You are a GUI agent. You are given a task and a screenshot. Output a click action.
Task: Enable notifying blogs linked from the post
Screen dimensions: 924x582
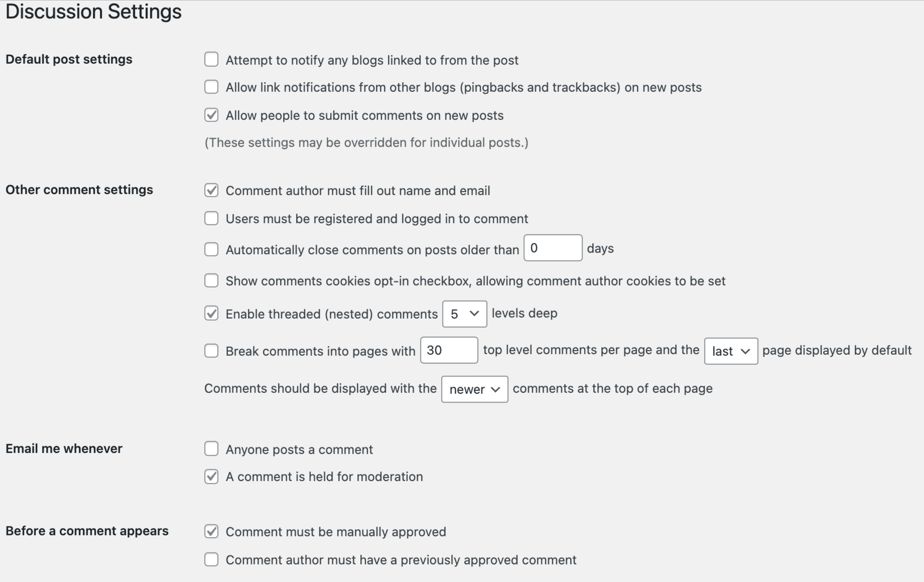point(211,59)
